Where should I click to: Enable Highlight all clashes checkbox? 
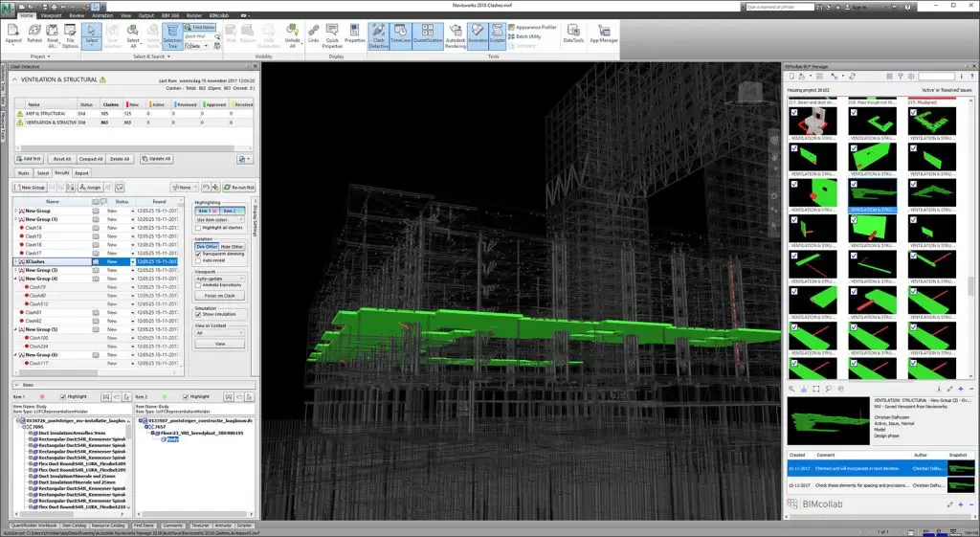[x=198, y=228]
